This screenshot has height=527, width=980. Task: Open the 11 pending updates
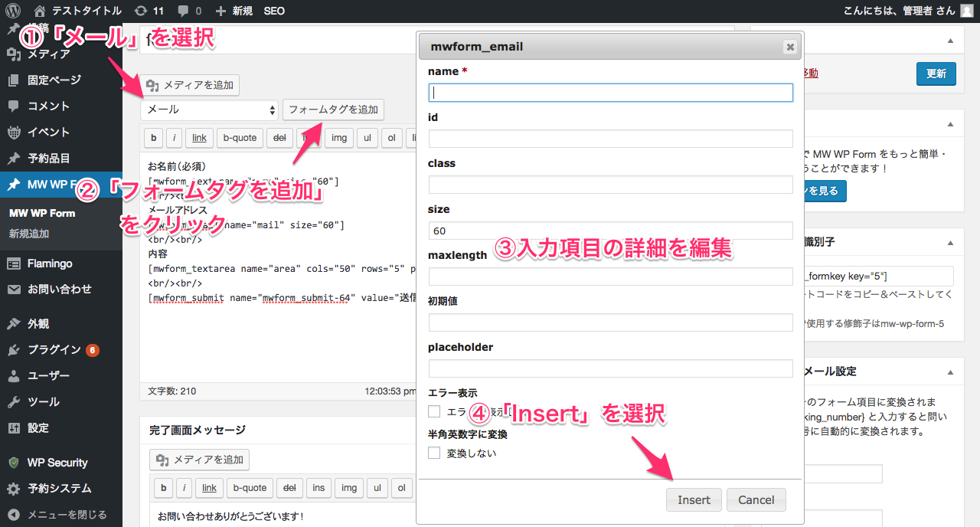(x=149, y=11)
